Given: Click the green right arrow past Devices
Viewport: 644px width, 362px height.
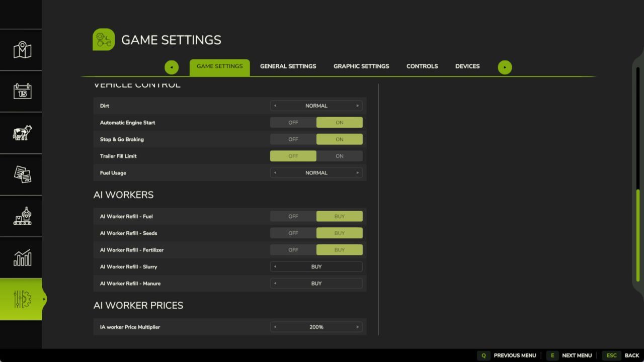Looking at the screenshot, I should 505,67.
